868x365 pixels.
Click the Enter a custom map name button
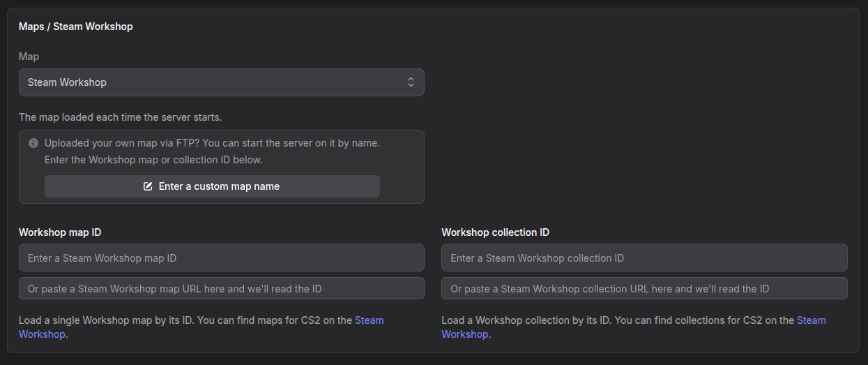point(212,186)
